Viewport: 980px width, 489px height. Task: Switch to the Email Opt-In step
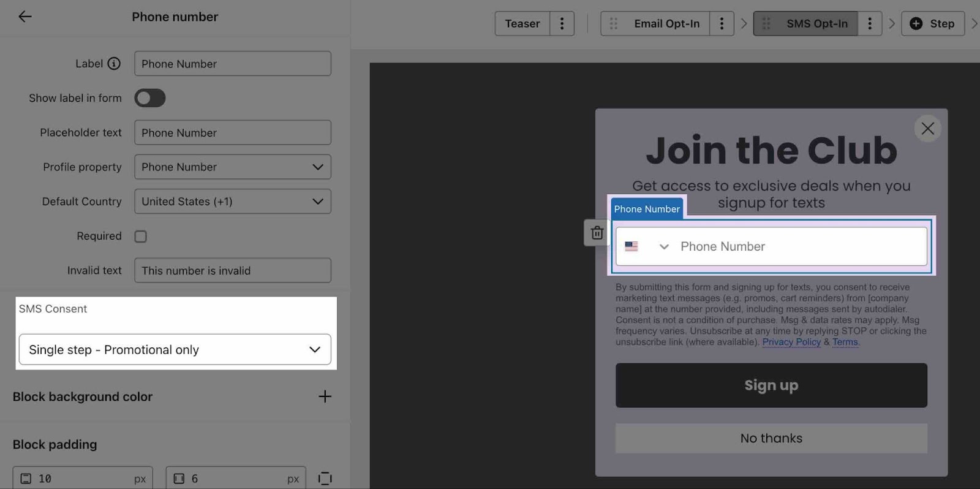pos(666,24)
